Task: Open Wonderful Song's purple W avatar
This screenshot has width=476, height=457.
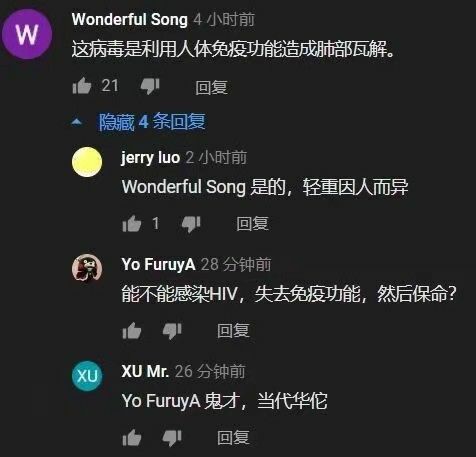Action: (x=27, y=34)
